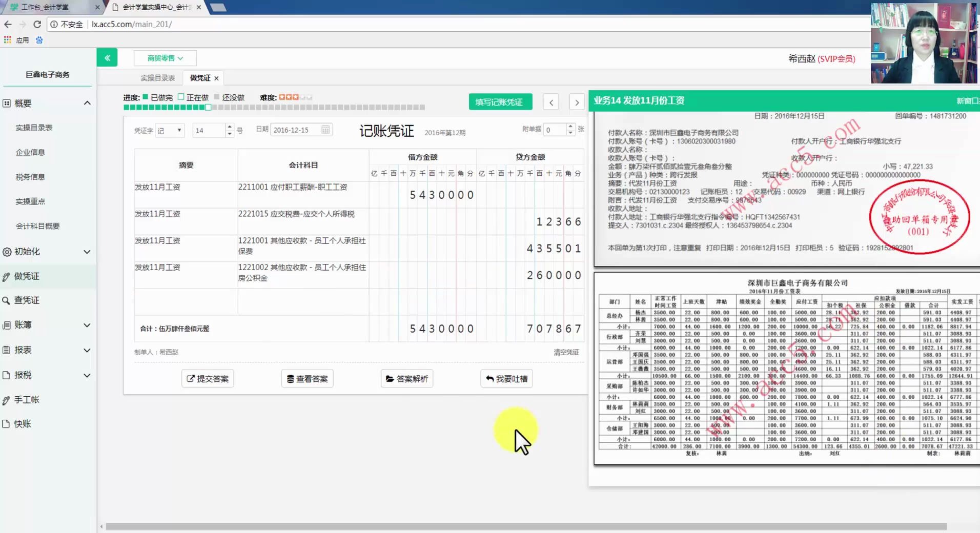
Task: Increase 附单据 count with the up stepper
Action: point(570,127)
